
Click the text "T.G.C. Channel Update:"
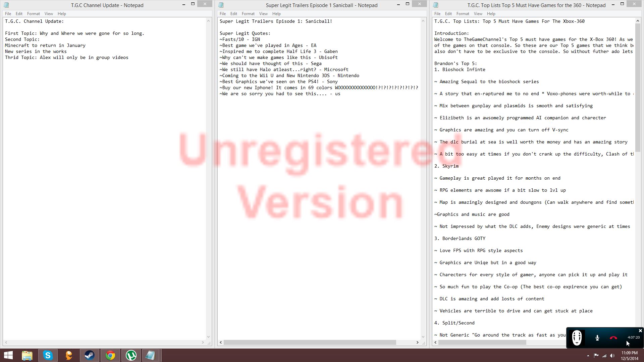tap(35, 21)
